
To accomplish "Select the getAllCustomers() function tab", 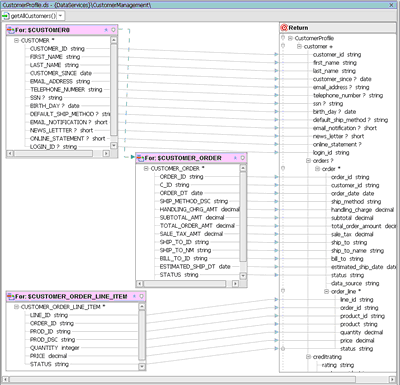I will [x=33, y=16].
